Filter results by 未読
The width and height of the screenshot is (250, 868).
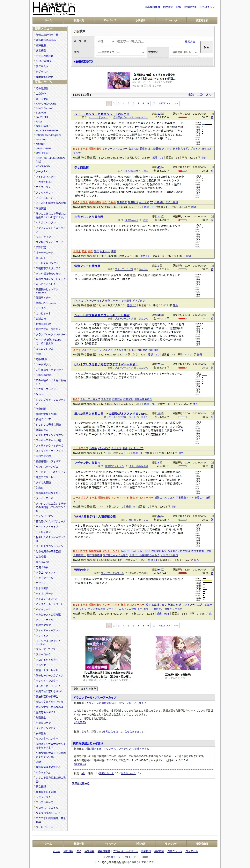[x=191, y=95]
